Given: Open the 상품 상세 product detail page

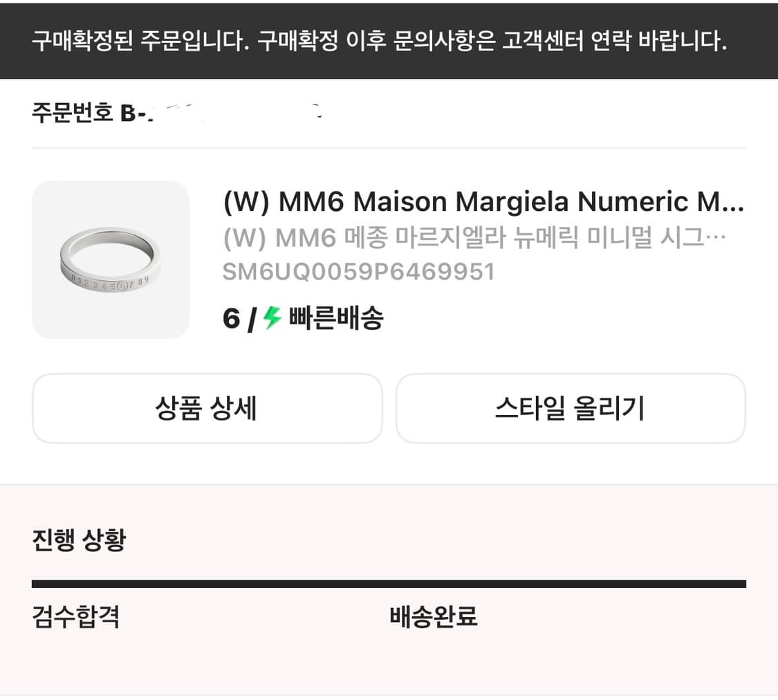Looking at the screenshot, I should (207, 408).
